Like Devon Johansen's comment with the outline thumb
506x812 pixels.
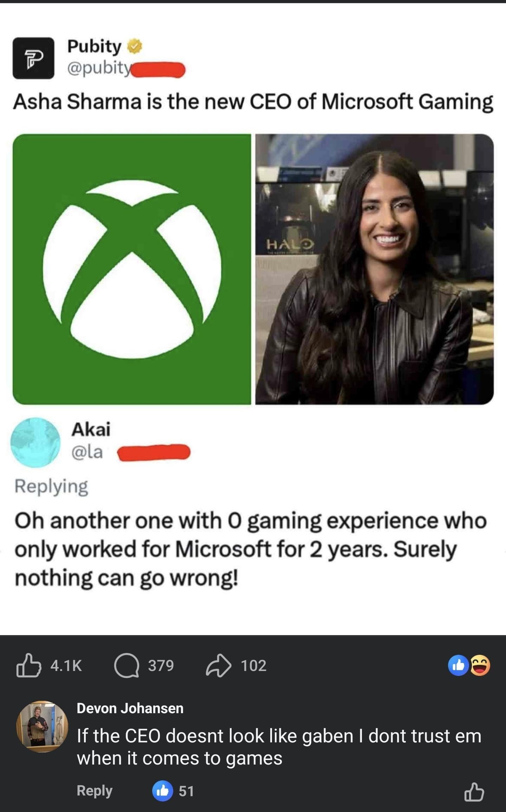[x=474, y=792]
